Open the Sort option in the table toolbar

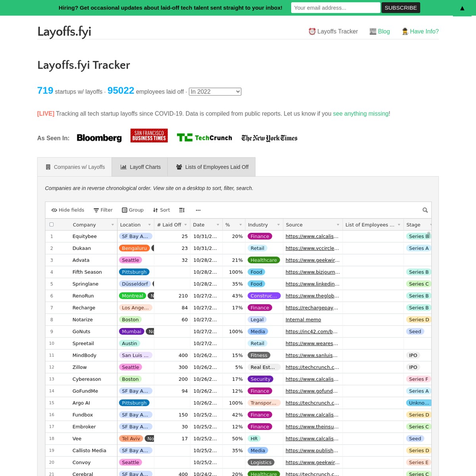161,210
